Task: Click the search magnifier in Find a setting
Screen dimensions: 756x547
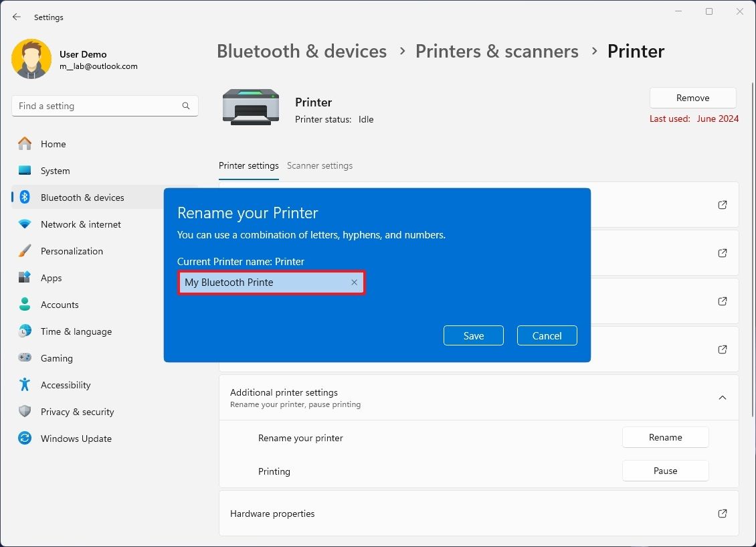Action: tap(185, 106)
